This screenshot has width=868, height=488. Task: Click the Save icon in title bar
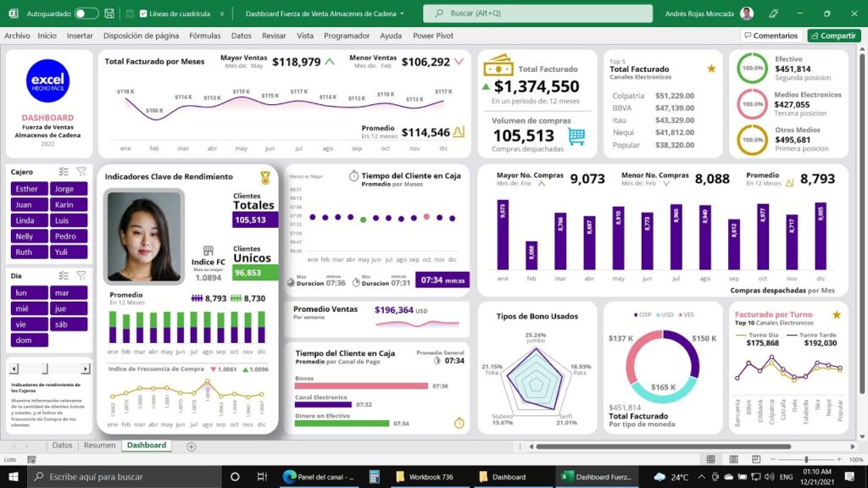(x=109, y=14)
